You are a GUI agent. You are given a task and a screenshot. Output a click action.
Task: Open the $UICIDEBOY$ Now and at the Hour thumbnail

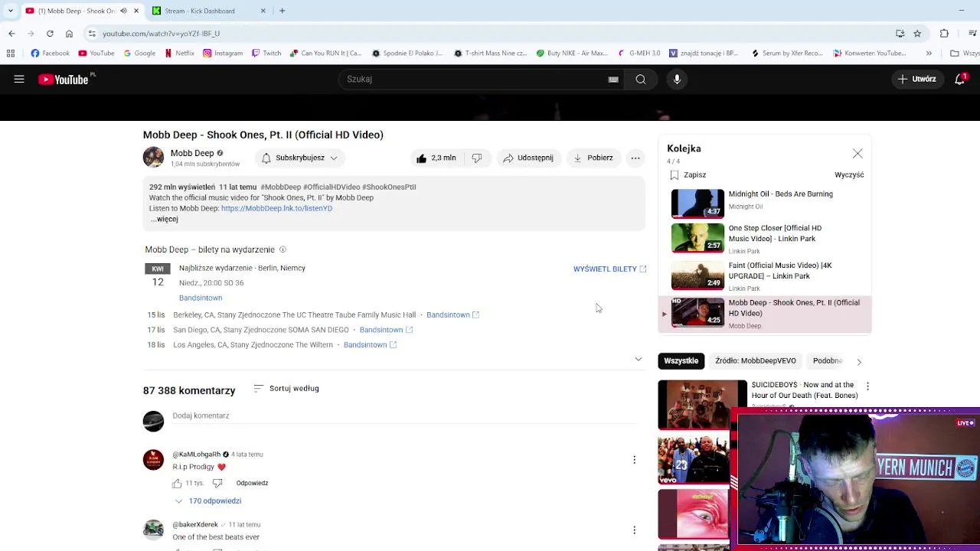[x=702, y=405]
